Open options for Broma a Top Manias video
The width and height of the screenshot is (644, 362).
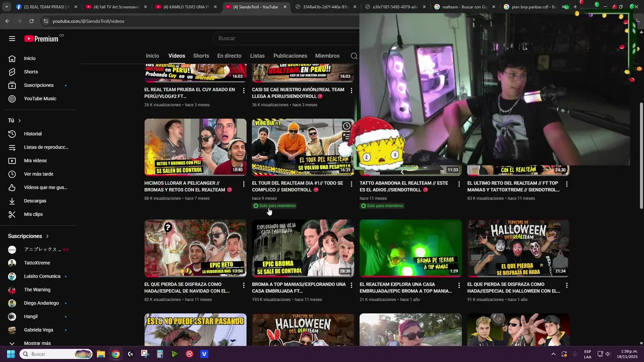coord(351,285)
